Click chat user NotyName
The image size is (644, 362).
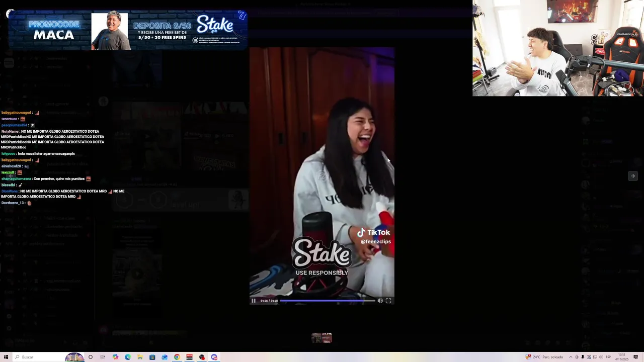coord(10,132)
